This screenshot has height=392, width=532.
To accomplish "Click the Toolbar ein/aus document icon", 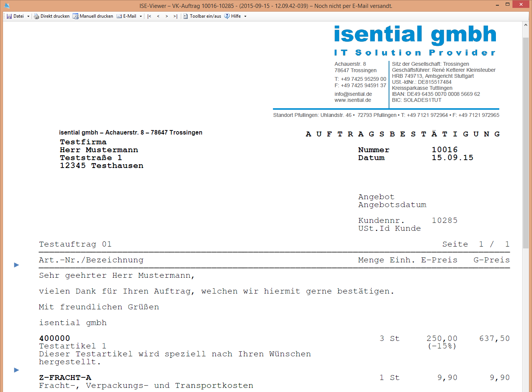I will (186, 16).
